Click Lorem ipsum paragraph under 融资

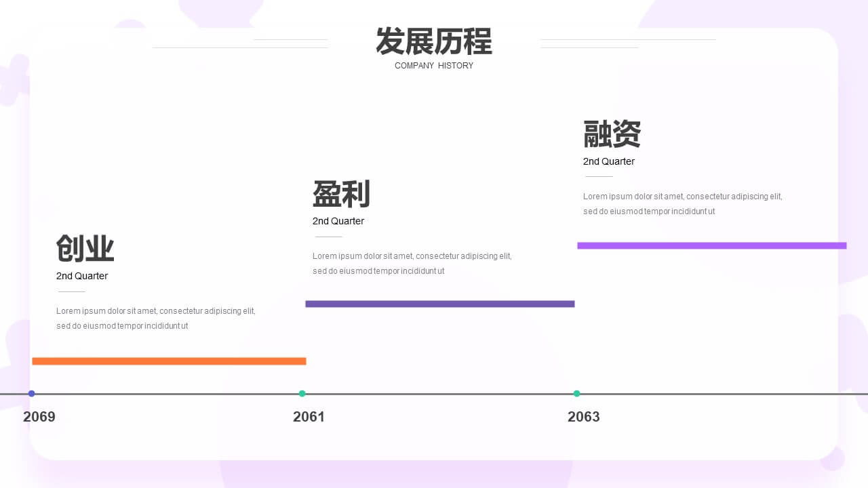click(683, 204)
